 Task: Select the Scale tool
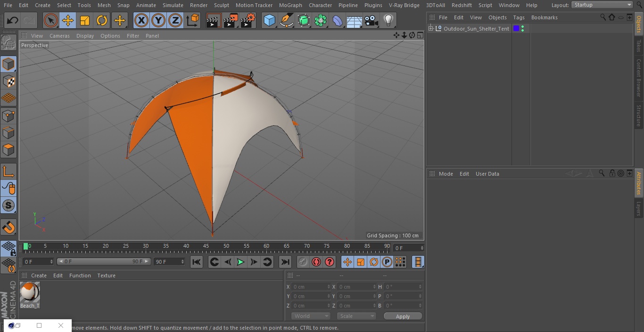pyautogui.click(x=85, y=20)
